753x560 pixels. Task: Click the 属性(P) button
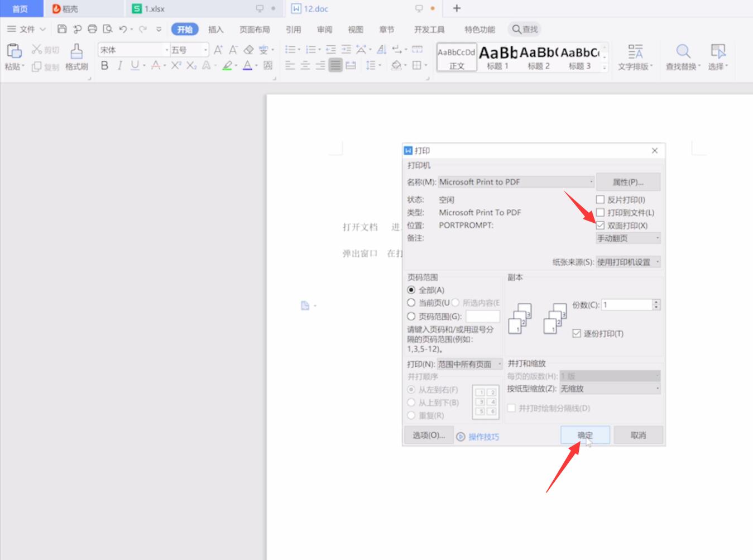pyautogui.click(x=628, y=182)
